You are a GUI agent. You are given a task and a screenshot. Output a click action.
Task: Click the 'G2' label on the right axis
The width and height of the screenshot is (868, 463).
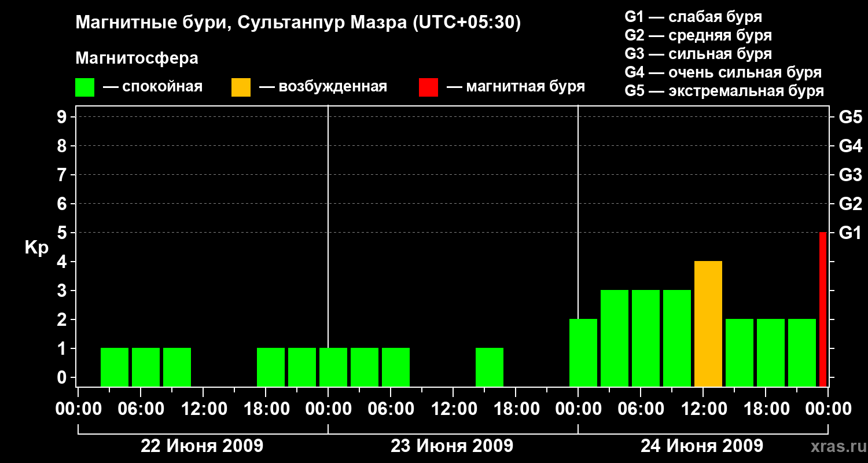click(x=850, y=204)
